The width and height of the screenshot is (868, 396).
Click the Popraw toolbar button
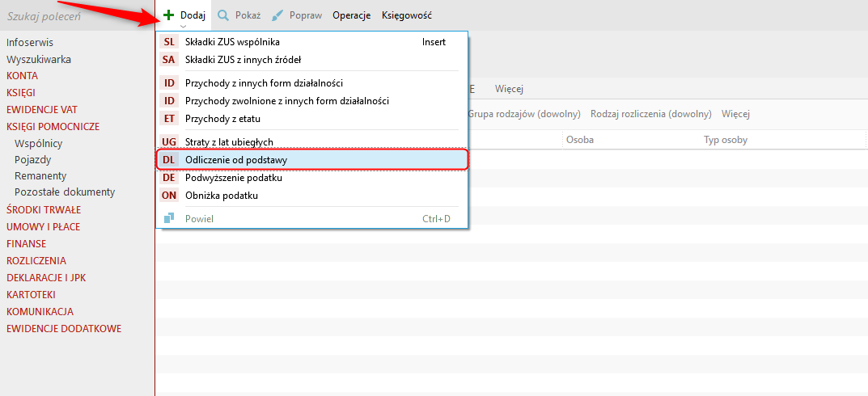click(x=297, y=15)
